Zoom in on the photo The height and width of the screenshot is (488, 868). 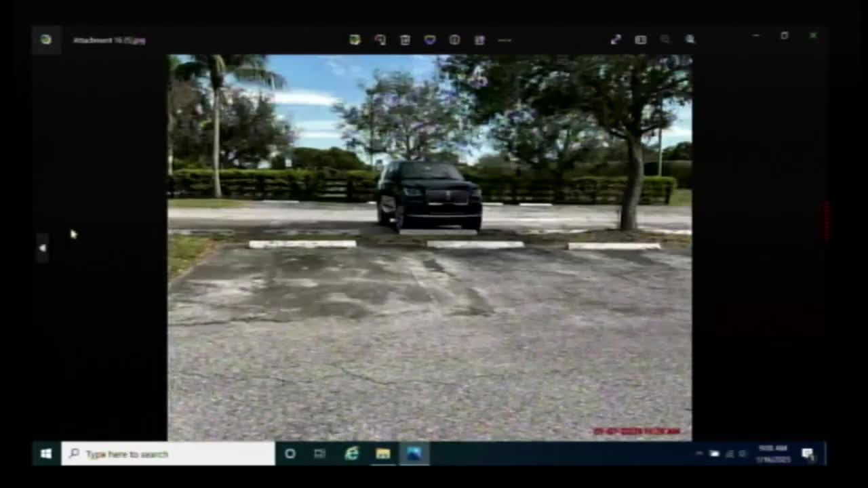click(690, 40)
